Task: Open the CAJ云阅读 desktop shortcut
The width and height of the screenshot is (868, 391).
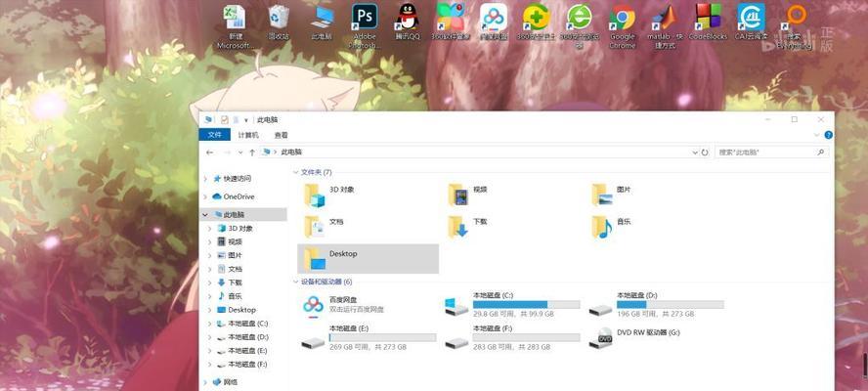Action: coord(751,22)
